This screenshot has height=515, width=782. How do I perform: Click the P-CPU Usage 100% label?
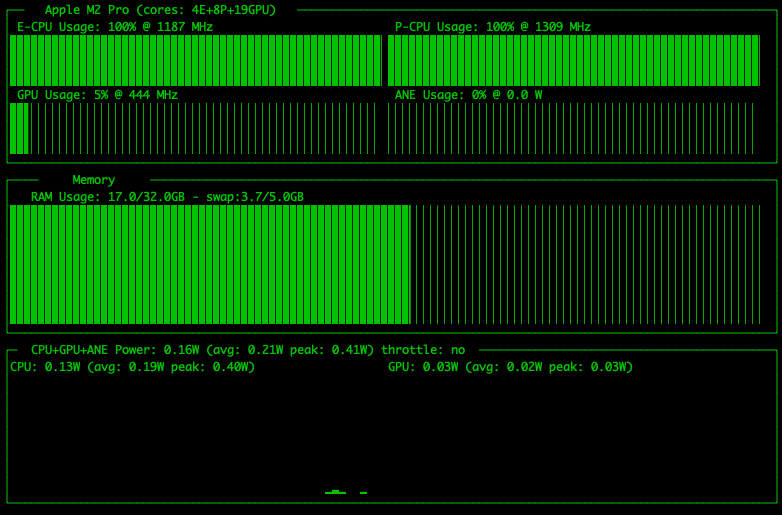click(493, 27)
